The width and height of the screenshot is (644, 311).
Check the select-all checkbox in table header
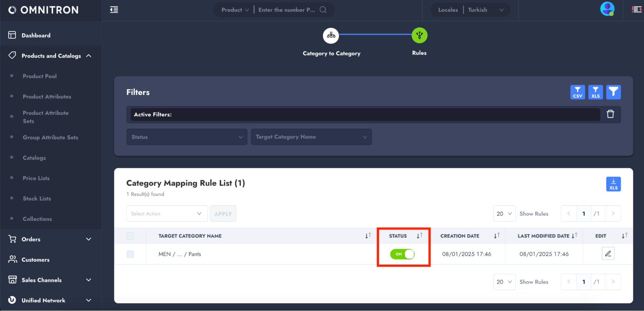tap(130, 236)
